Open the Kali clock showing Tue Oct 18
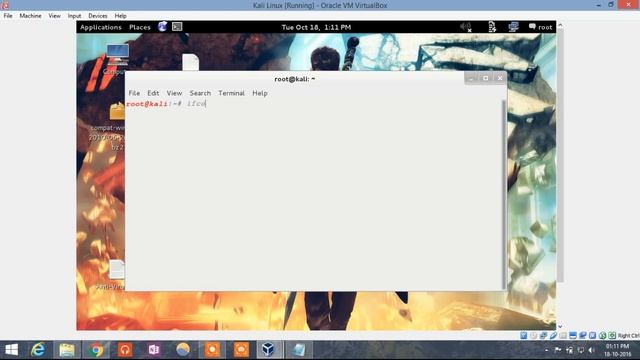The height and width of the screenshot is (360, 640). point(316,27)
